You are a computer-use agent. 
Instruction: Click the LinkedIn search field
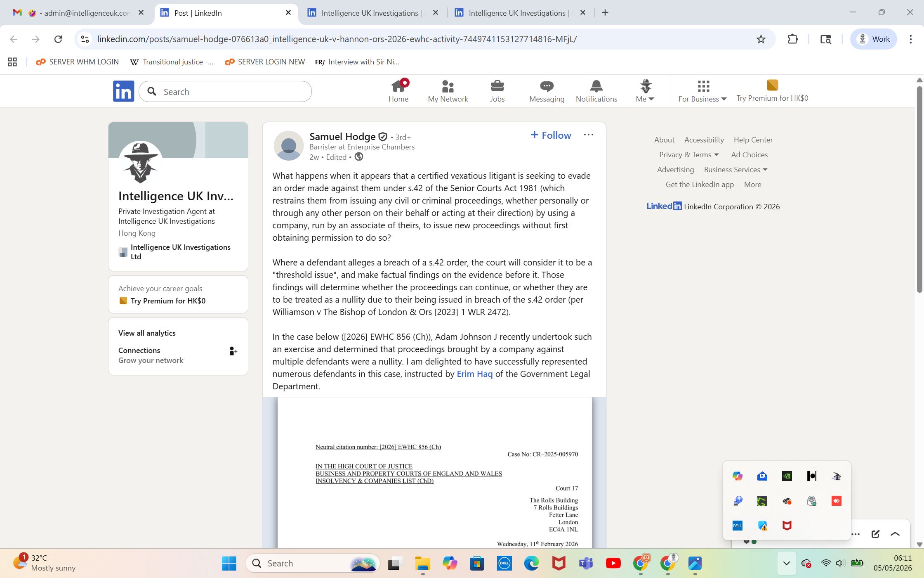[225, 92]
